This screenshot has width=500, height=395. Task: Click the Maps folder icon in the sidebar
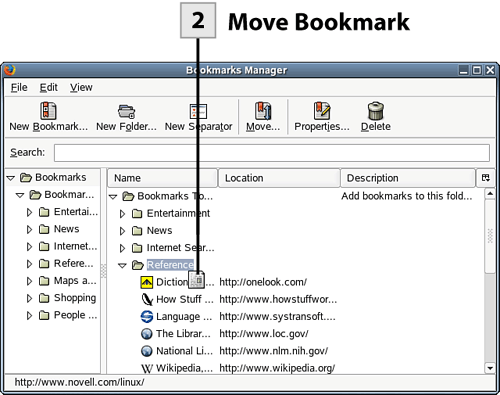[44, 281]
